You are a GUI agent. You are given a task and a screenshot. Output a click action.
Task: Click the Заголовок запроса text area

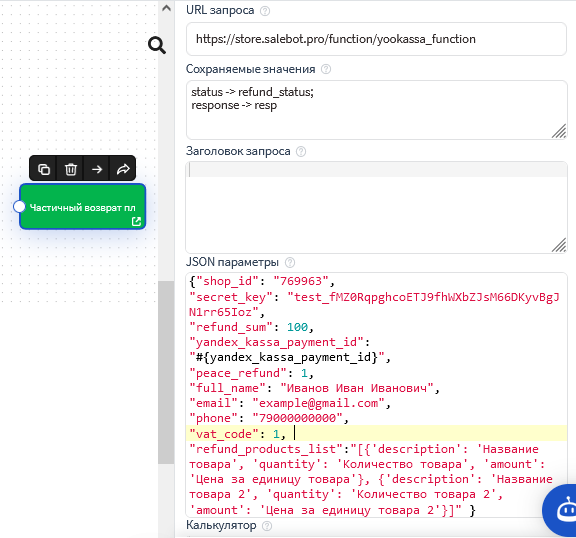[376, 207]
